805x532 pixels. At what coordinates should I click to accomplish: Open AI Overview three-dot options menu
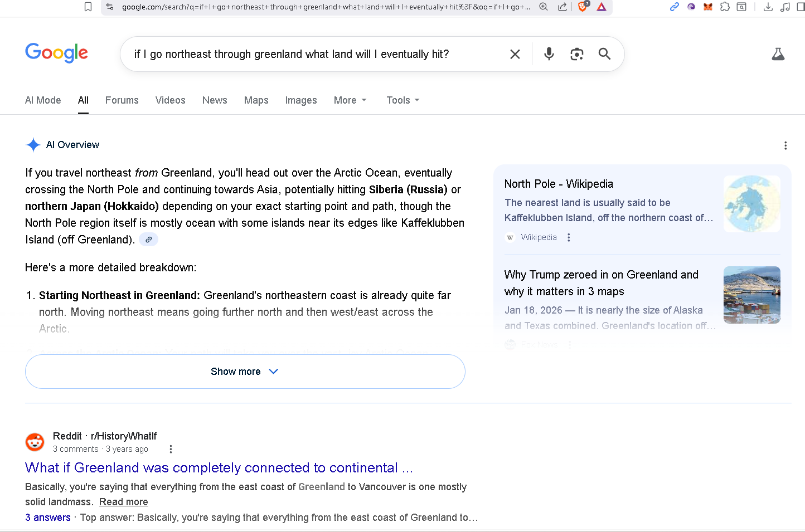(785, 145)
